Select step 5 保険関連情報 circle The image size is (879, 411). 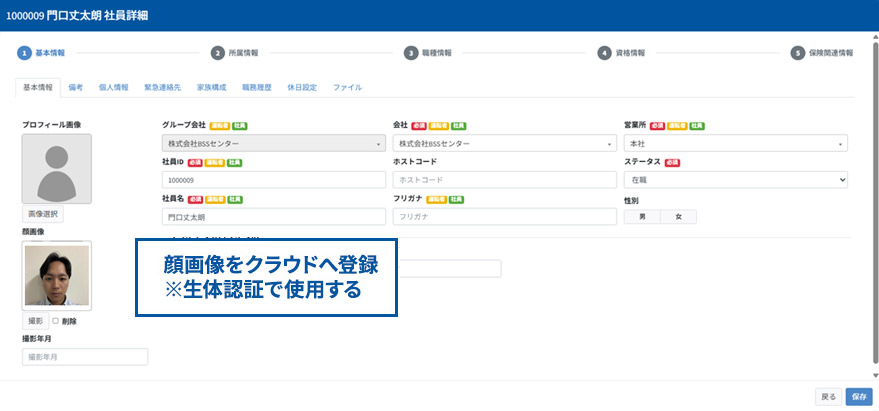point(797,53)
